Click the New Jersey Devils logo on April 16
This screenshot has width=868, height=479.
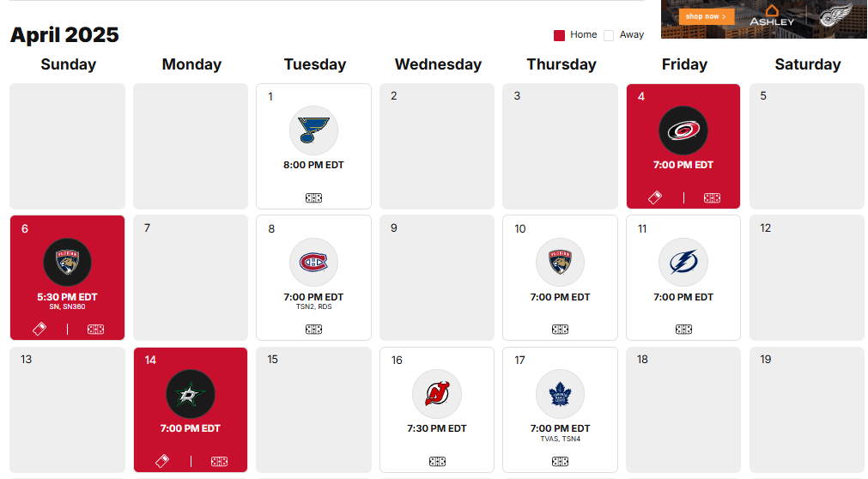(x=437, y=394)
